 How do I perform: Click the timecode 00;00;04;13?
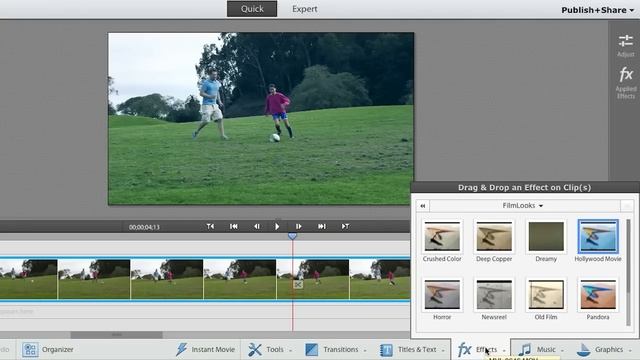144,227
